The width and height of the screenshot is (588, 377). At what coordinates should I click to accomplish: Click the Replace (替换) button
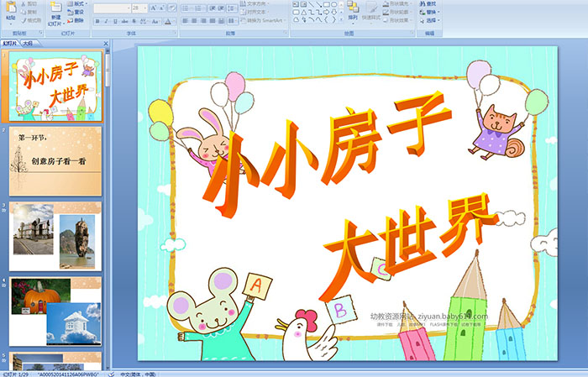[428, 12]
